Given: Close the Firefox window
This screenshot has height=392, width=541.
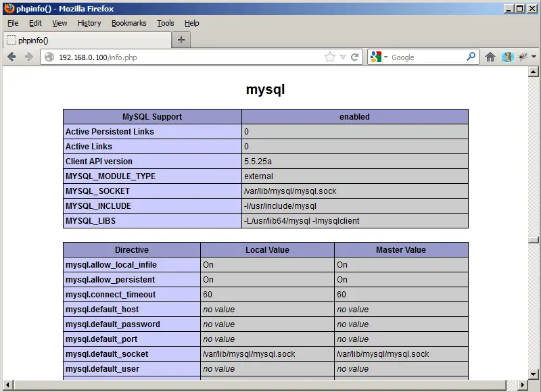Looking at the screenshot, I should point(532,9).
